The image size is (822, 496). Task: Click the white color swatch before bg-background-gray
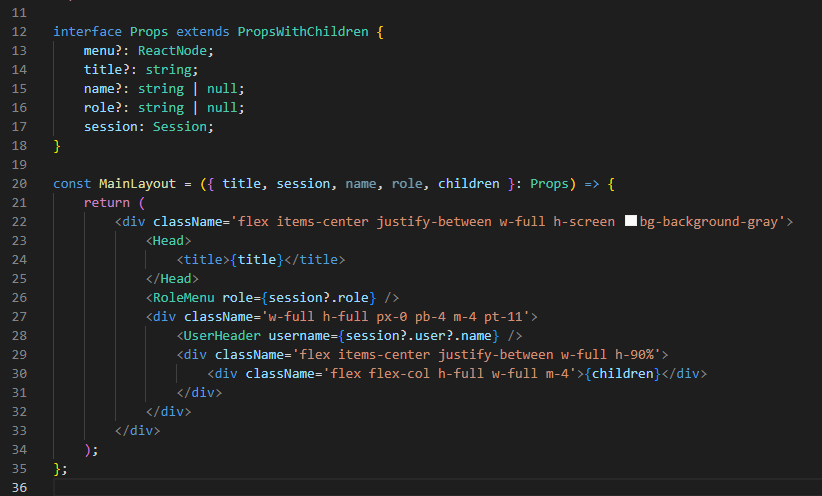[631, 221]
